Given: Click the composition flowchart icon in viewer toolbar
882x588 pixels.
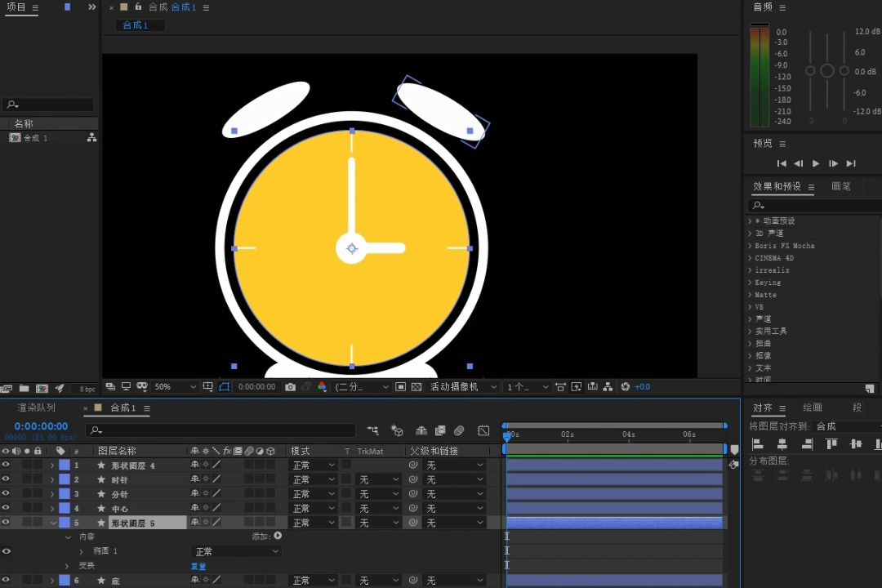Looking at the screenshot, I should point(608,386).
